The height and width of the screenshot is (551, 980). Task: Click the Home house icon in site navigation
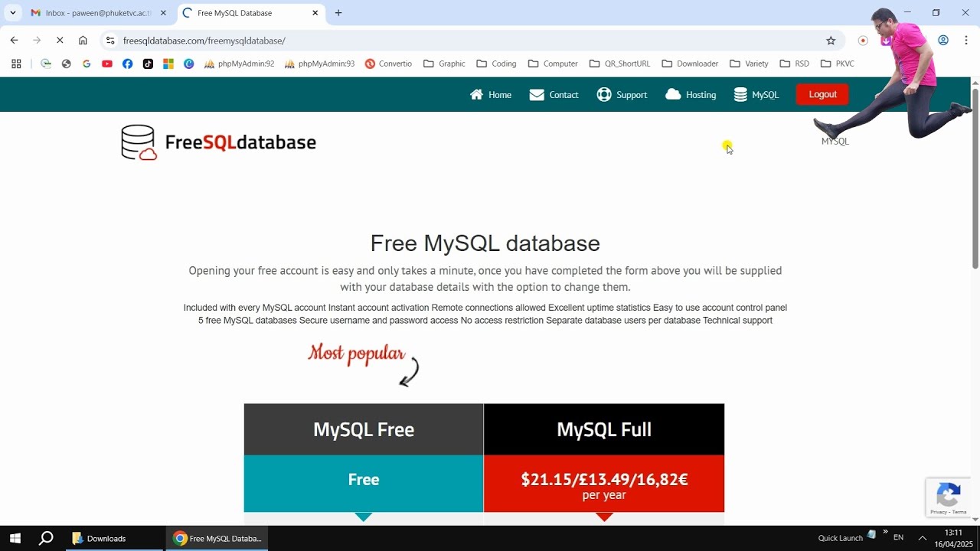477,95
